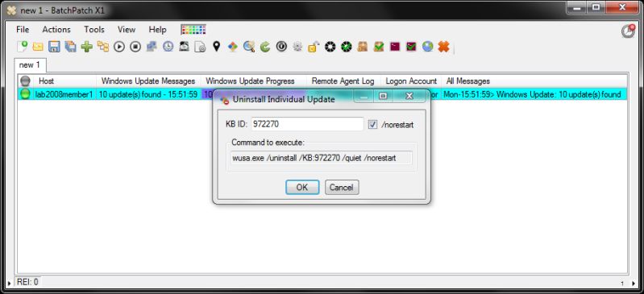The height and width of the screenshot is (294, 644).
Task: Click the black ring with green check
Action: pos(347,47)
